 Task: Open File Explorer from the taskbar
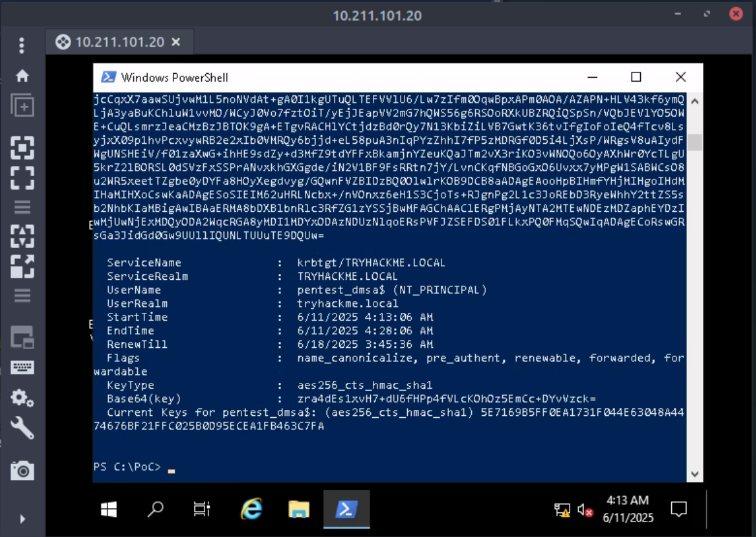click(298, 510)
